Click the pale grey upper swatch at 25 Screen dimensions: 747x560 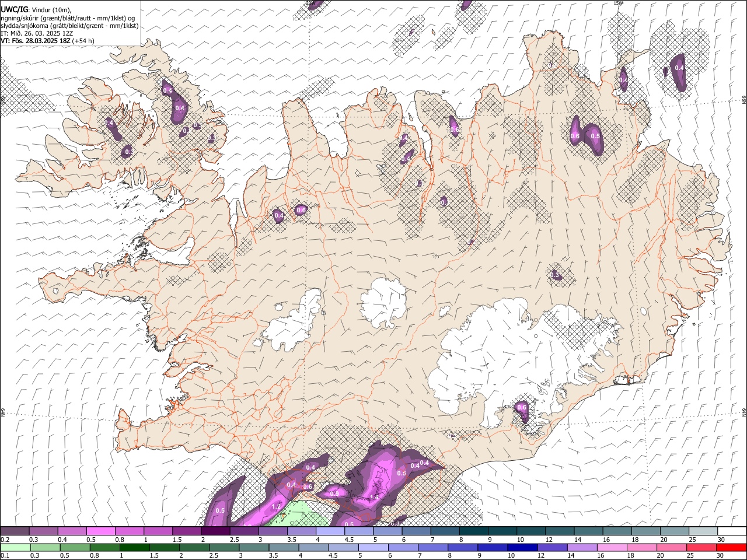click(703, 531)
